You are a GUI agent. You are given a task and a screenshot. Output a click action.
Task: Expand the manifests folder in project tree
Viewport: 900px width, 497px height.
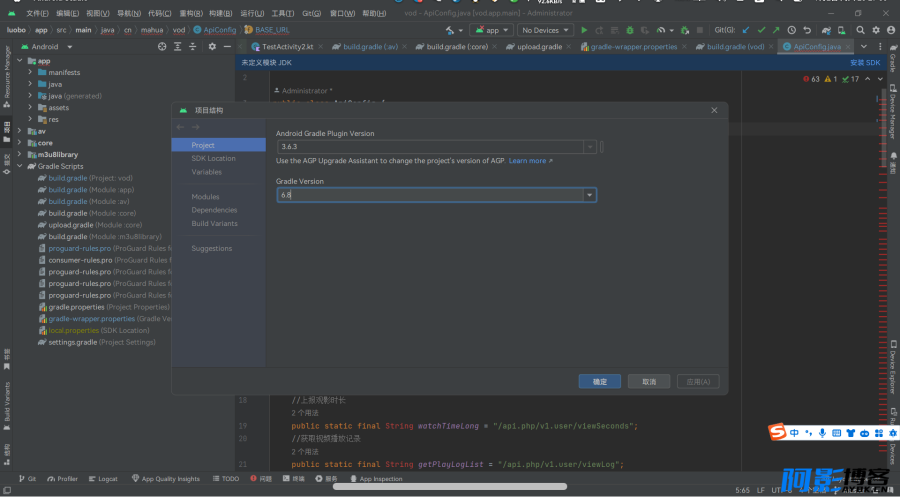click(x=30, y=72)
